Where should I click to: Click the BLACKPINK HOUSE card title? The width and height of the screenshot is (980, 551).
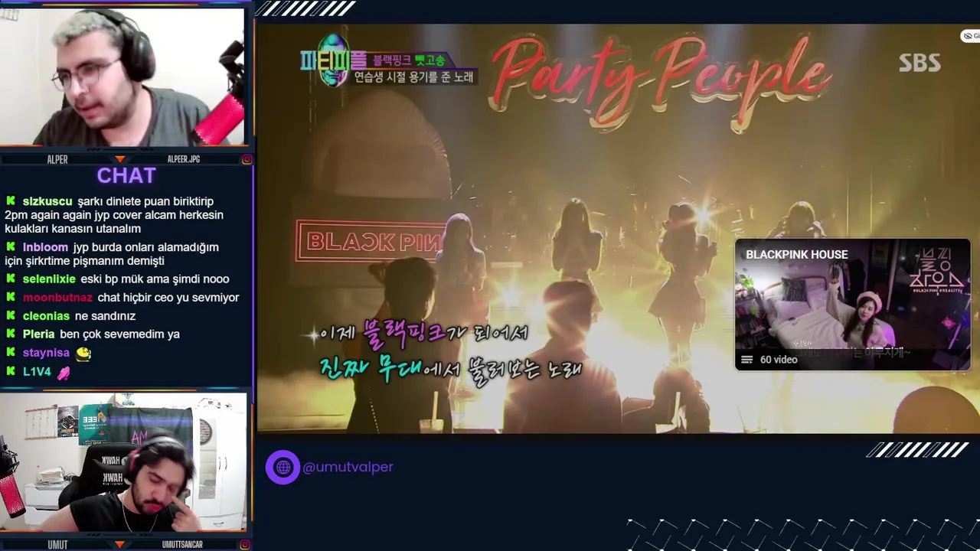[797, 255]
